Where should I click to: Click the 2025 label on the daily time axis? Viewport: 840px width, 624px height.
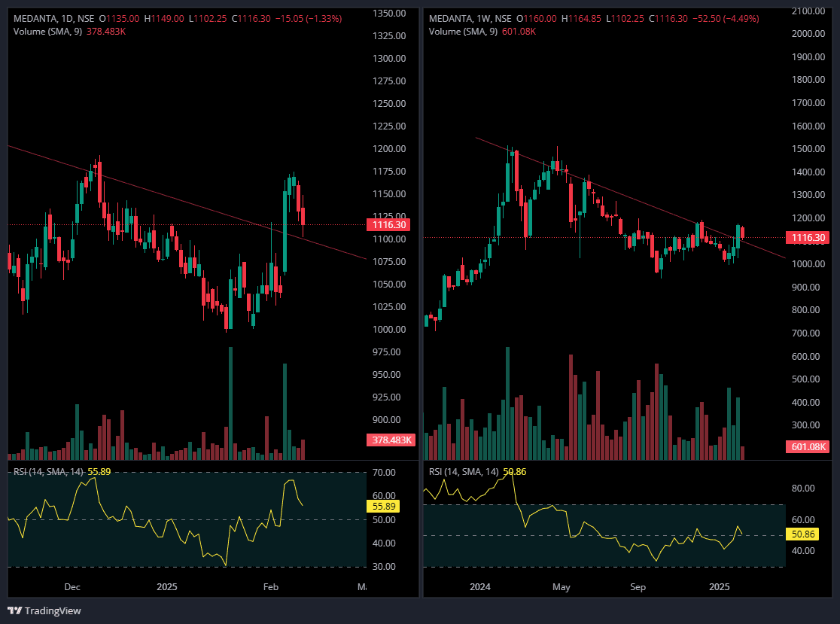pos(167,587)
